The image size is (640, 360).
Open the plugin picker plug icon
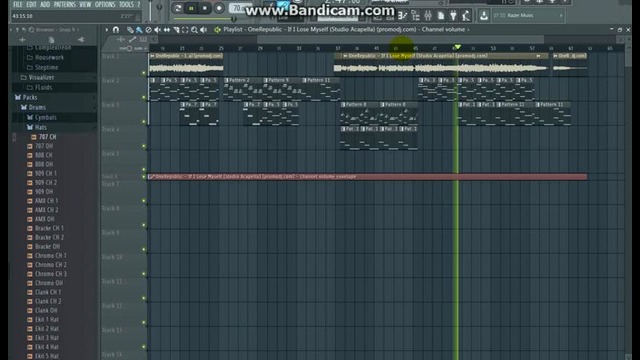pos(453,16)
